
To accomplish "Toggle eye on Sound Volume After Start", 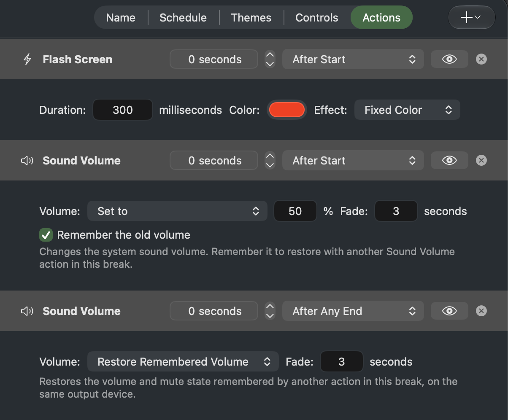I will pos(449,161).
